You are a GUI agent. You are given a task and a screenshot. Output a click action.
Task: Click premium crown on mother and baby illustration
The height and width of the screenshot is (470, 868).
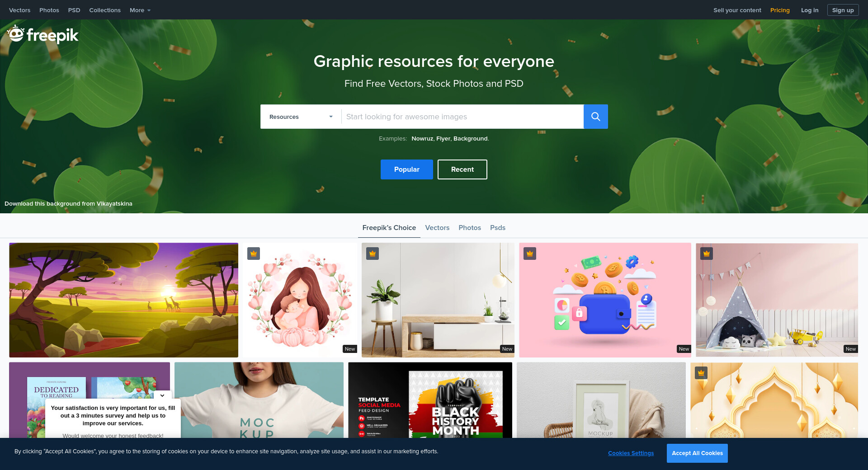pyautogui.click(x=254, y=254)
